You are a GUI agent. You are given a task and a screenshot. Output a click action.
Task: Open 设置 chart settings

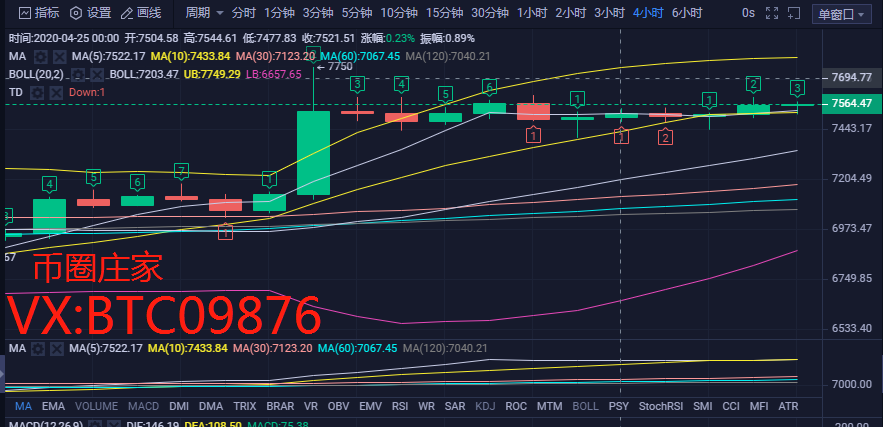pyautogui.click(x=90, y=13)
